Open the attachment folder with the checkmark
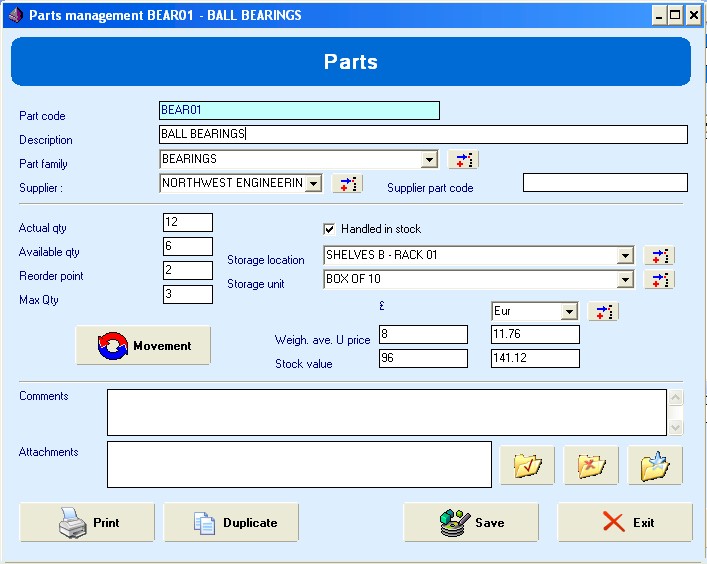Image resolution: width=707 pixels, height=564 pixels. tap(527, 465)
